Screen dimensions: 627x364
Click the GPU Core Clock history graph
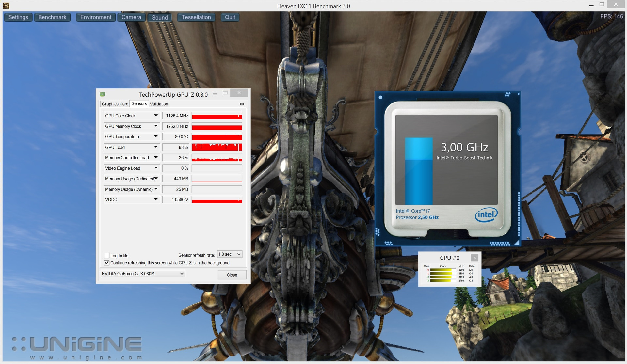[217, 116]
